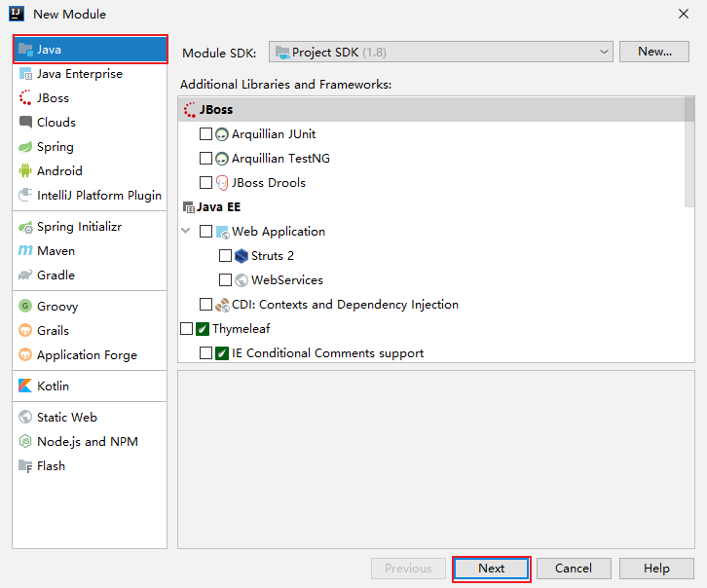Select the Gradle elephant icon
The height and width of the screenshot is (588, 707).
(26, 276)
